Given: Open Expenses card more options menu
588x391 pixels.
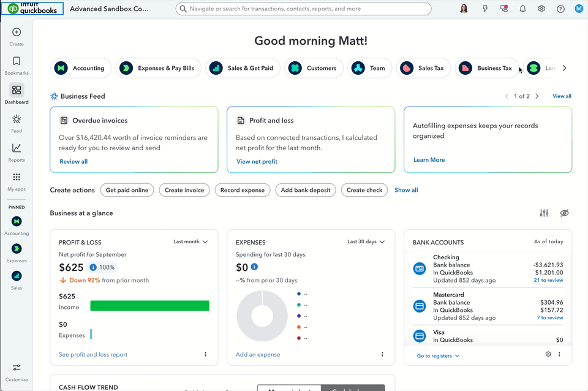Looking at the screenshot, I should 382,354.
